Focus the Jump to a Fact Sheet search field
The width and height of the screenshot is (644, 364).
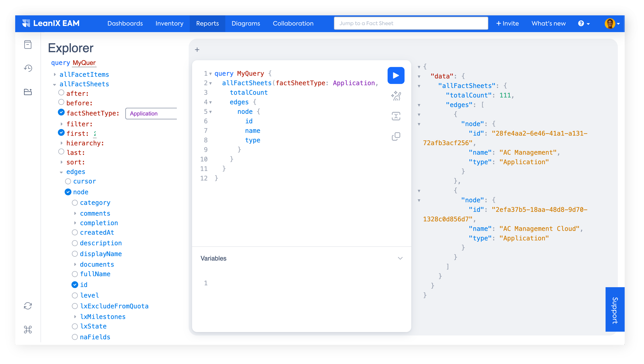click(411, 23)
